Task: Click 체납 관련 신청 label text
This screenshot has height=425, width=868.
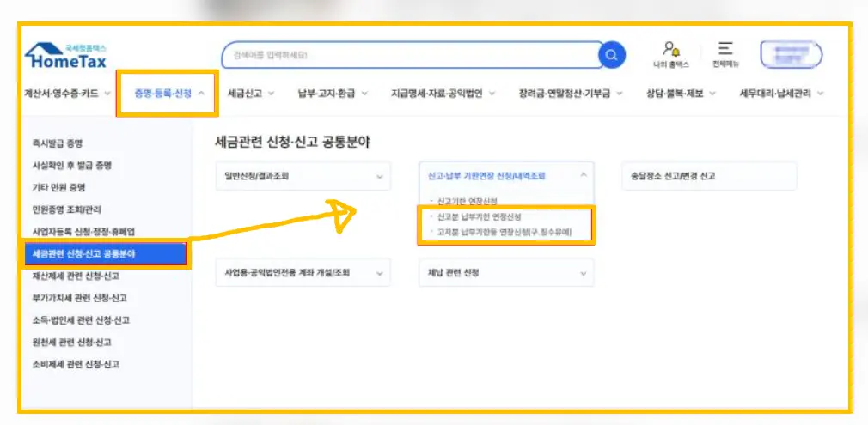Action: tap(453, 273)
